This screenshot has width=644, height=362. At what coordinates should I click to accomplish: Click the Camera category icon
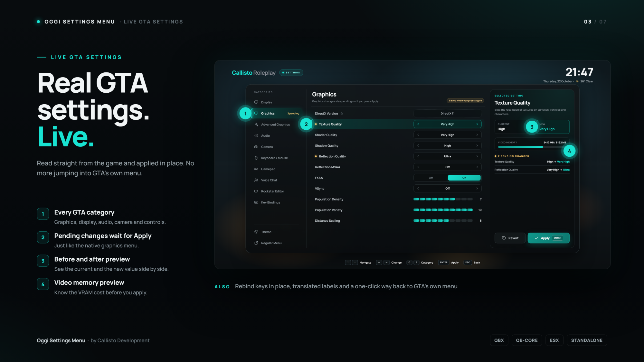point(256,147)
